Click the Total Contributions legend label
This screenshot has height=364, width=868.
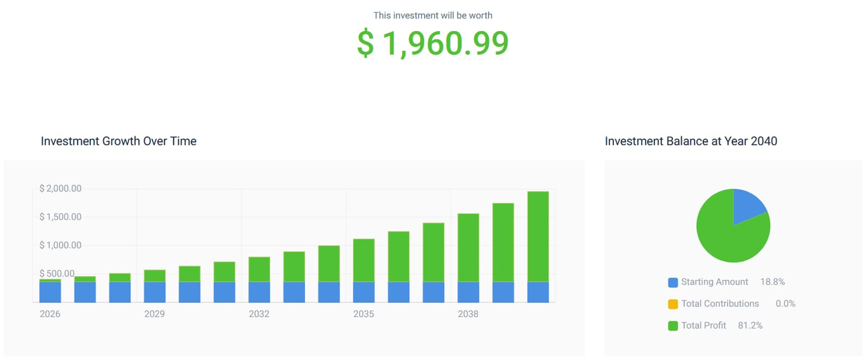tap(720, 304)
